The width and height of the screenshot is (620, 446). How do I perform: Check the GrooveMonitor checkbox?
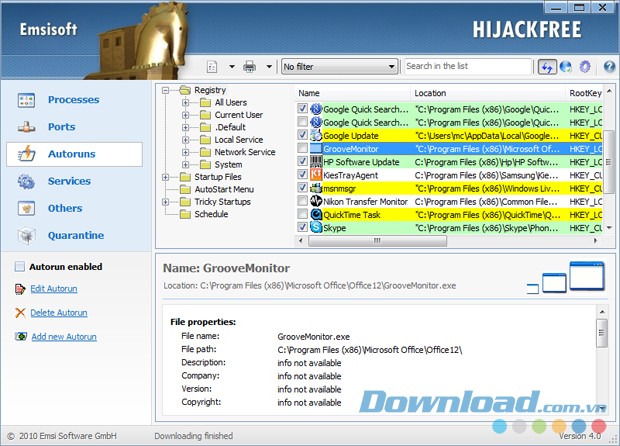coord(302,148)
